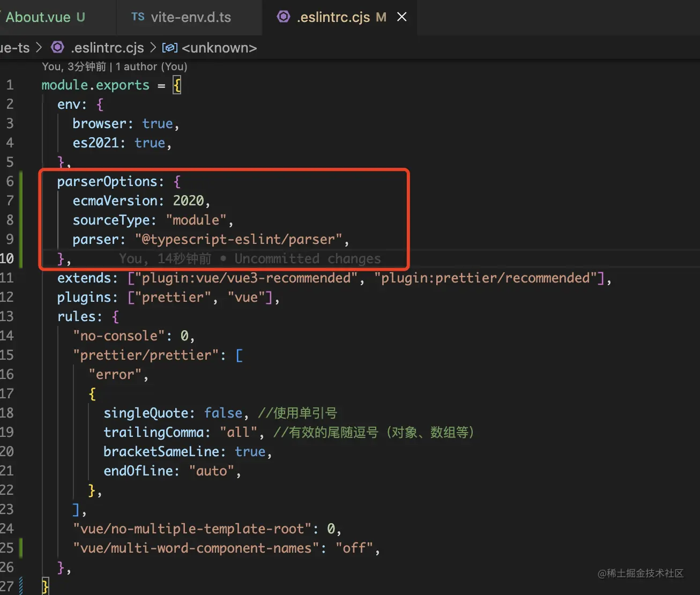Click the "prettier/prettier" rule name
Image resolution: width=700 pixels, height=595 pixels.
click(146, 355)
